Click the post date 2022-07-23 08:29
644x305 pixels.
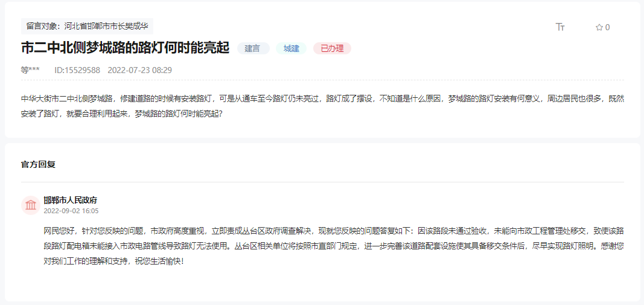coord(139,70)
